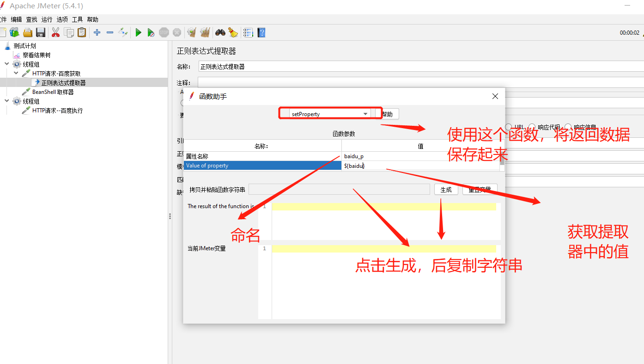Start the test with green arrow
This screenshot has height=364, width=644.
pos(138,32)
